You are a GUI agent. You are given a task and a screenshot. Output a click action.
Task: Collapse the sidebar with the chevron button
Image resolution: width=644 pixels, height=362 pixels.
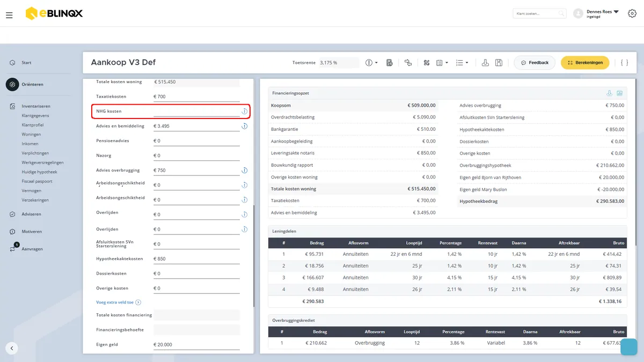click(x=12, y=348)
